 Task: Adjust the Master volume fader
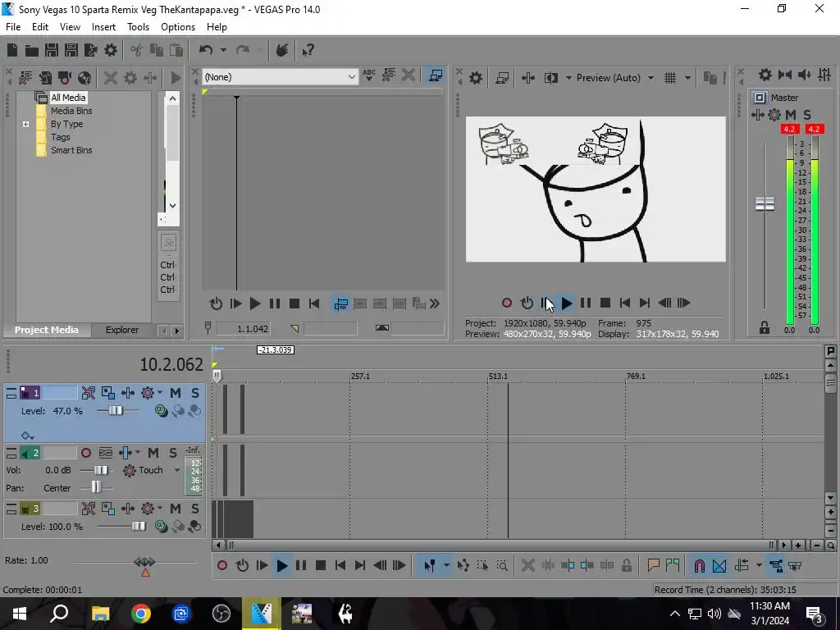pyautogui.click(x=765, y=203)
